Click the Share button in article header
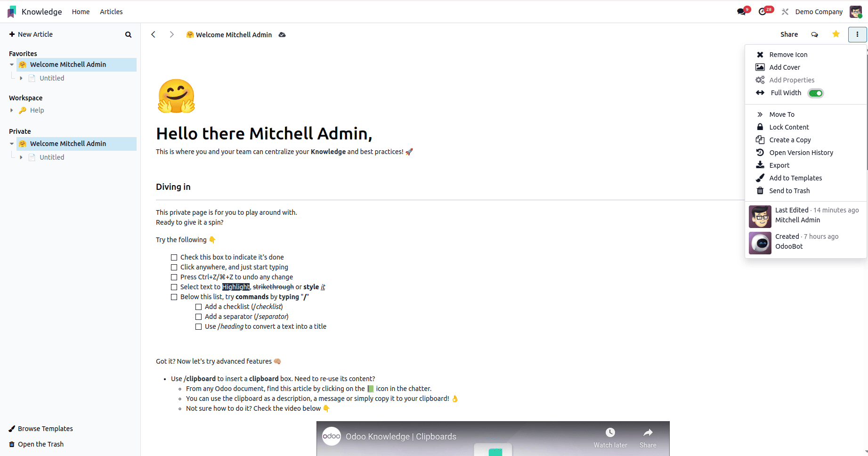 click(x=789, y=34)
